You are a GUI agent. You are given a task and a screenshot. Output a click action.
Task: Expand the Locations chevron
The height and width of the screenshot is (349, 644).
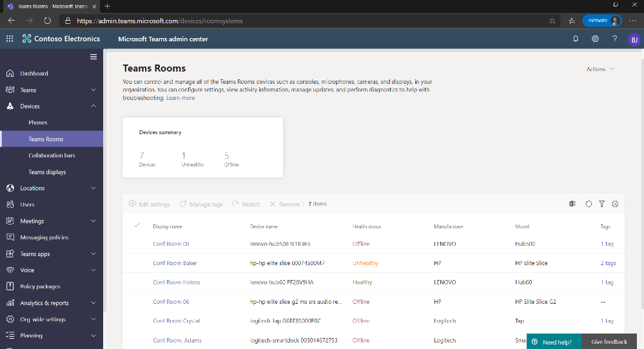click(x=93, y=188)
